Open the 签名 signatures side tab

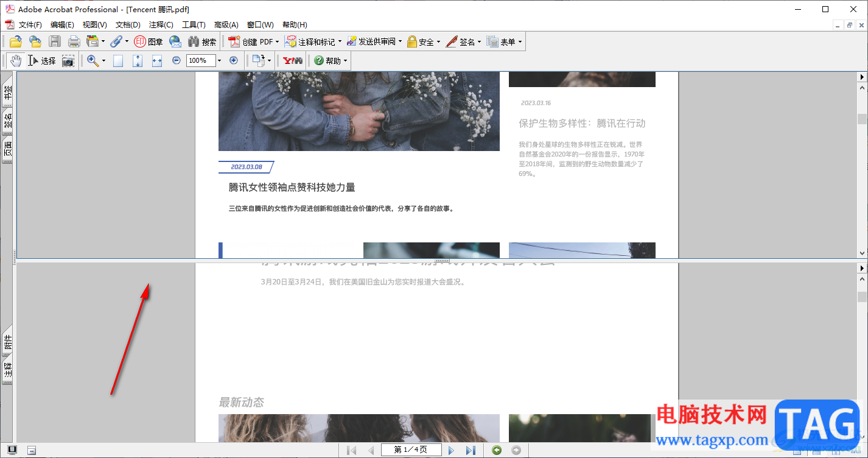[x=8, y=122]
